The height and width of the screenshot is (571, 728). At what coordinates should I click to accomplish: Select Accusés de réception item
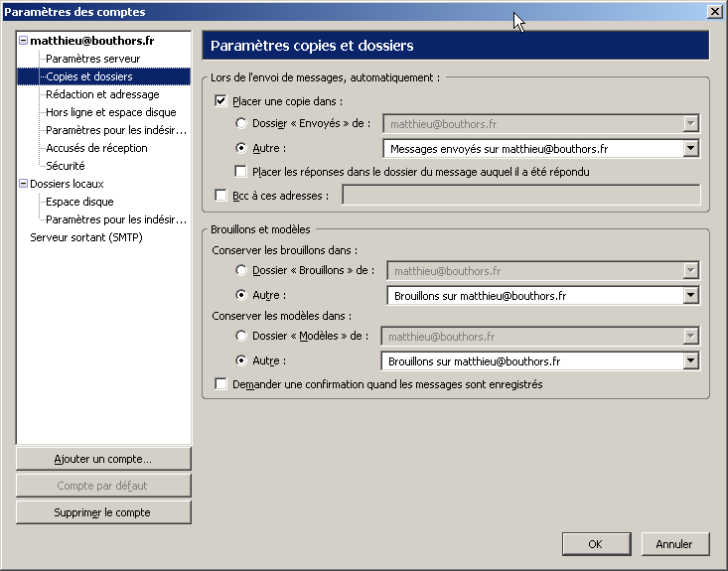[x=96, y=148]
